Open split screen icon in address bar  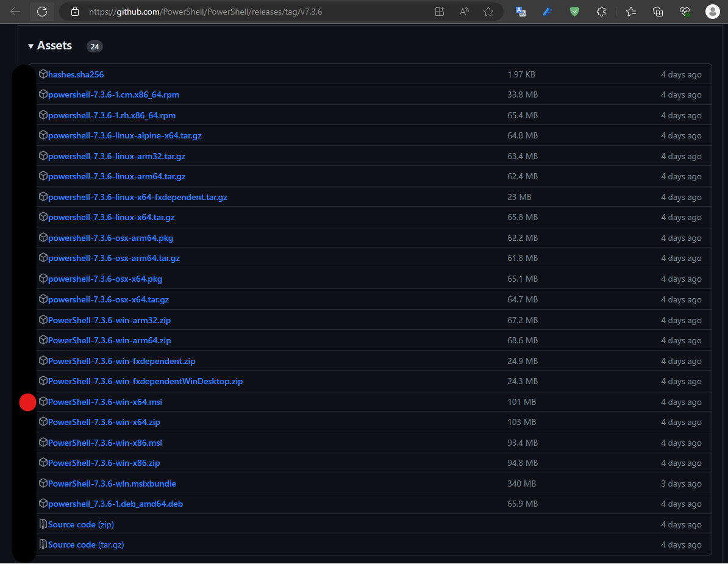click(x=439, y=12)
